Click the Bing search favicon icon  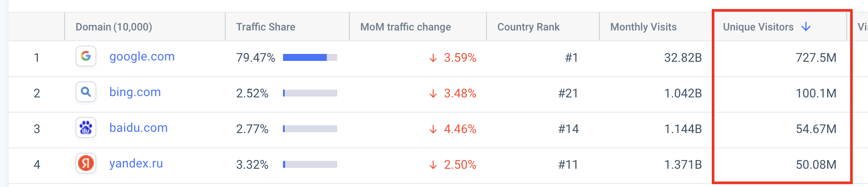click(x=86, y=92)
